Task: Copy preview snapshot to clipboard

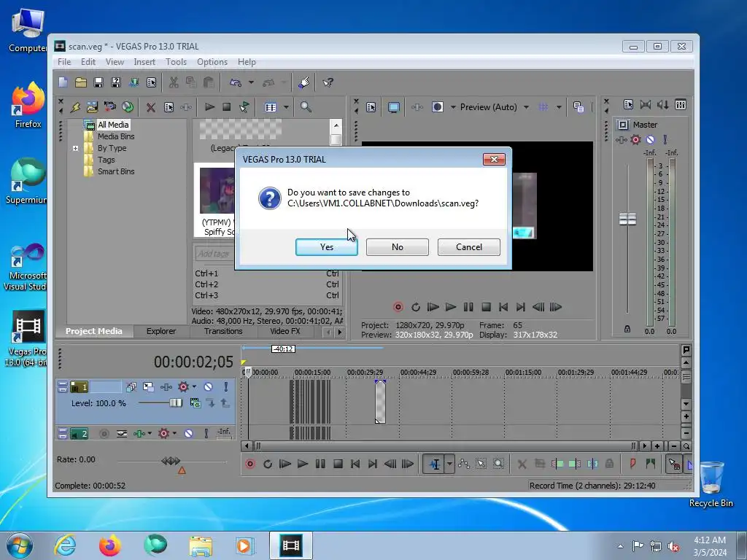Action: click(578, 106)
